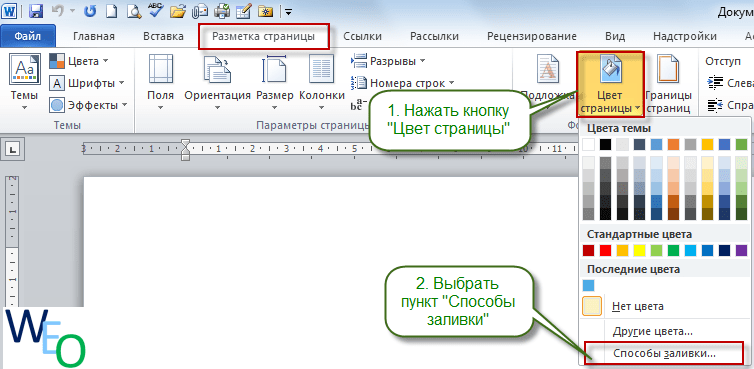Choose the Нет цвета option
The height and width of the screenshot is (369, 754).
[664, 306]
